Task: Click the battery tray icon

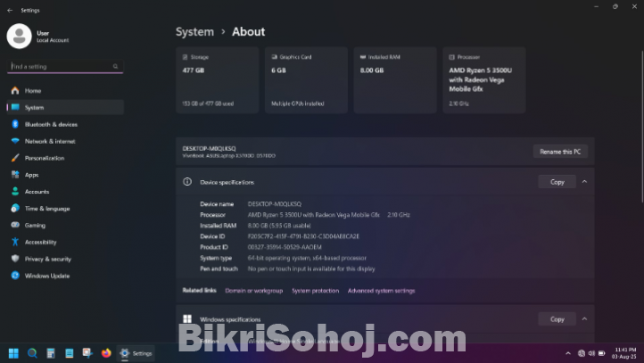Action: point(602,353)
